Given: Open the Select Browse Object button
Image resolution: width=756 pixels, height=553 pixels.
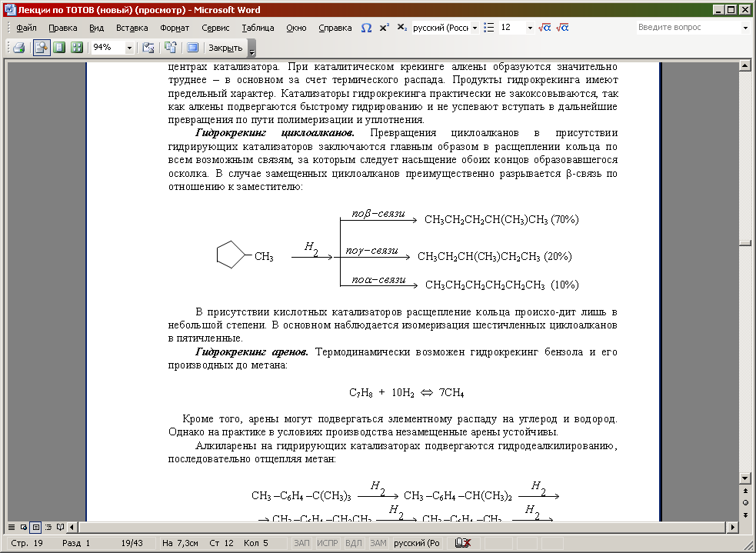Looking at the screenshot, I should pos(745,503).
